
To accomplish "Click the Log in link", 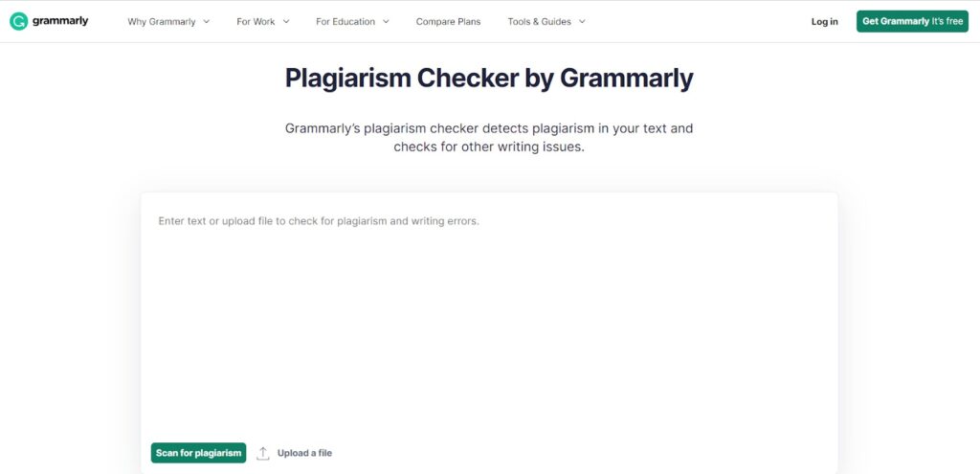I will pyautogui.click(x=824, y=21).
